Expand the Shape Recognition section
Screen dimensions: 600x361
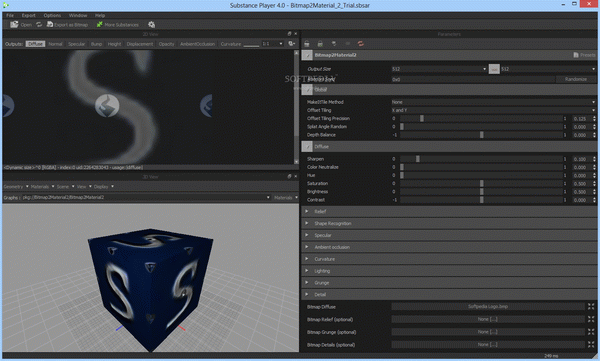(x=450, y=223)
